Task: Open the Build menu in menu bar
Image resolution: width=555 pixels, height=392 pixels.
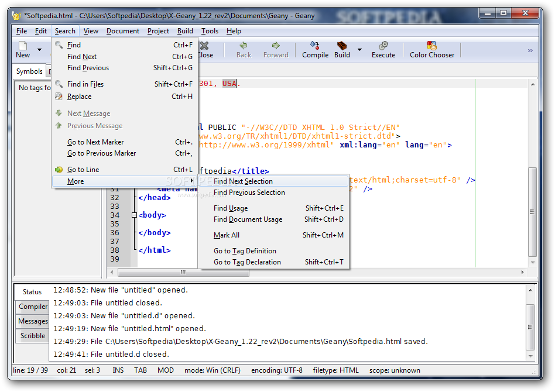Action: [x=185, y=31]
